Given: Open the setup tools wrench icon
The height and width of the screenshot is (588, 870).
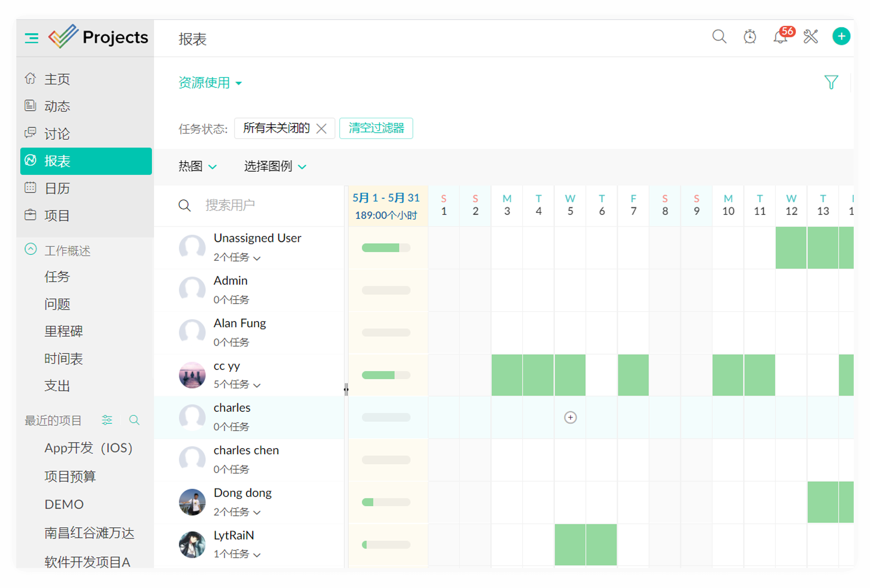Looking at the screenshot, I should click(x=810, y=37).
